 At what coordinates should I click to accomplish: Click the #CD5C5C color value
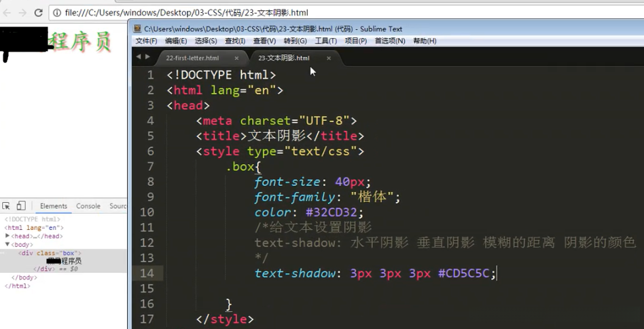464,273
